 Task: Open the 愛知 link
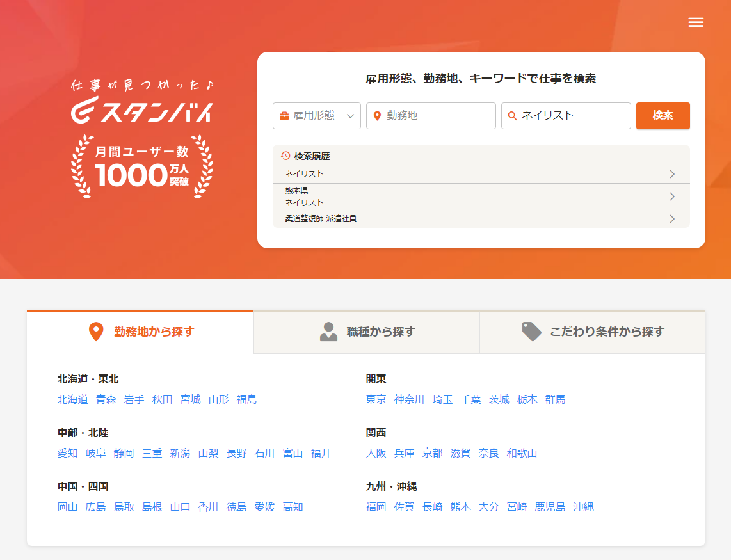tap(68, 453)
